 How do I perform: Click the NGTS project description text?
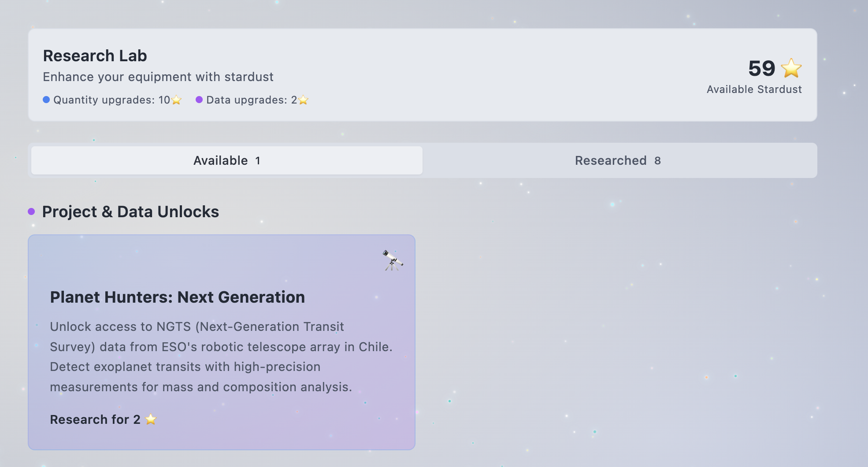[221, 357]
